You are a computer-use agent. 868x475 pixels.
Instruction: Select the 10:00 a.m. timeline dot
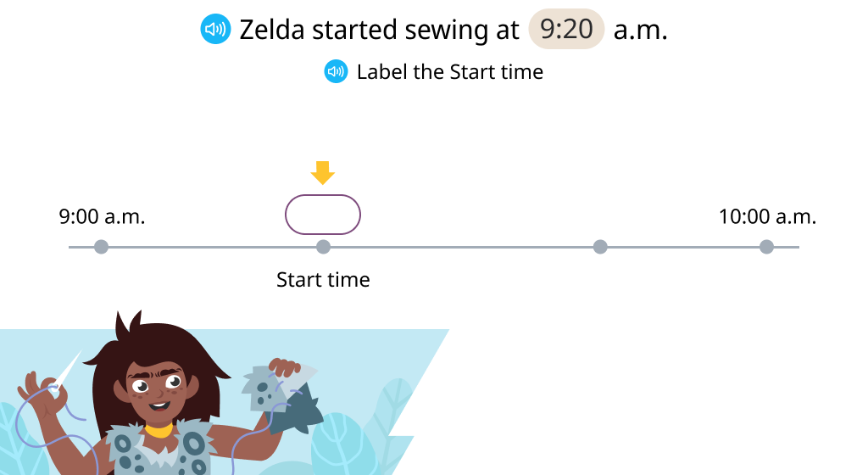coord(766,247)
